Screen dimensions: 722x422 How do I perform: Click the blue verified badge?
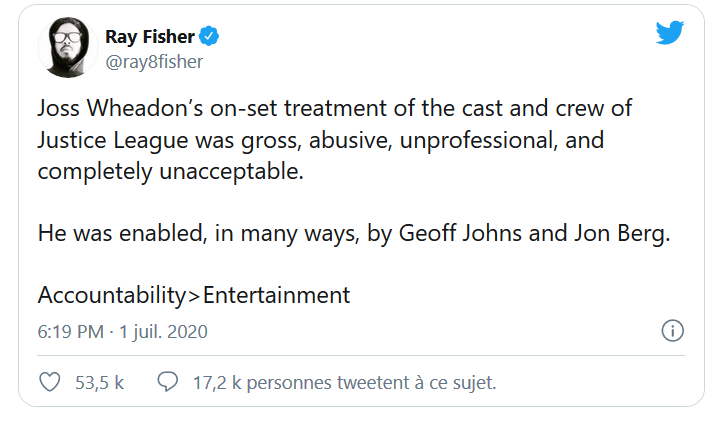(x=210, y=37)
